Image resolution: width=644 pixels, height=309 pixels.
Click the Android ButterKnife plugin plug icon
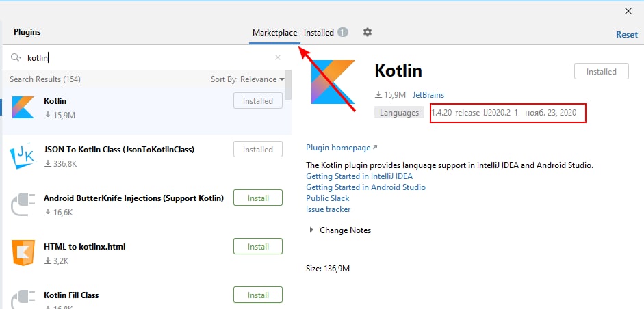[x=23, y=205]
